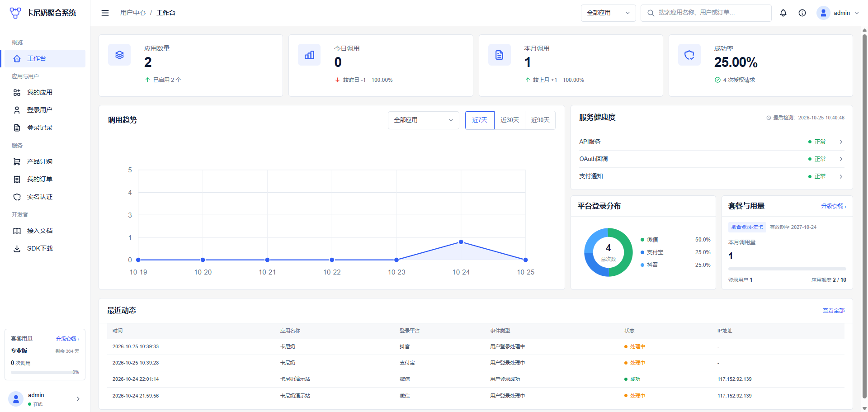This screenshot has height=412, width=868.
Task: Click the 支付宝 legend blue dot
Action: [642, 252]
